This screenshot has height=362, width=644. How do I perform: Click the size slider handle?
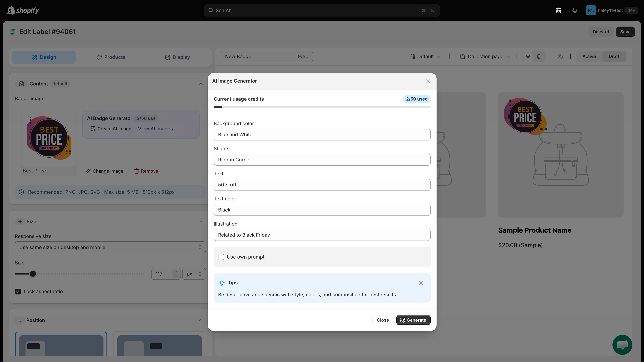coord(33,274)
